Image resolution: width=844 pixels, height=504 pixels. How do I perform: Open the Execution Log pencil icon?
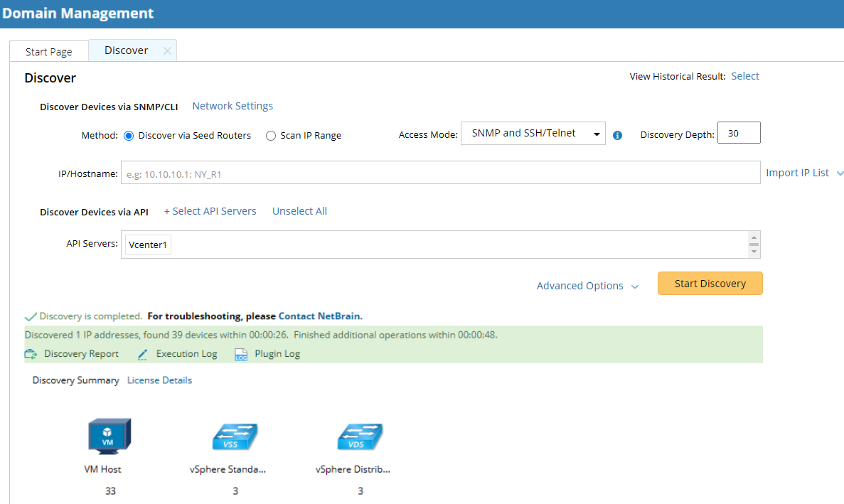point(142,354)
